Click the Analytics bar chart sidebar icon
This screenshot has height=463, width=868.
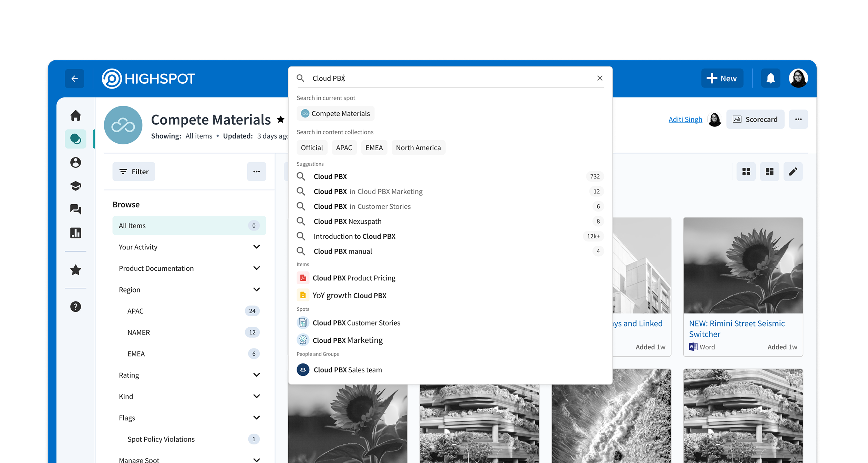(x=75, y=233)
